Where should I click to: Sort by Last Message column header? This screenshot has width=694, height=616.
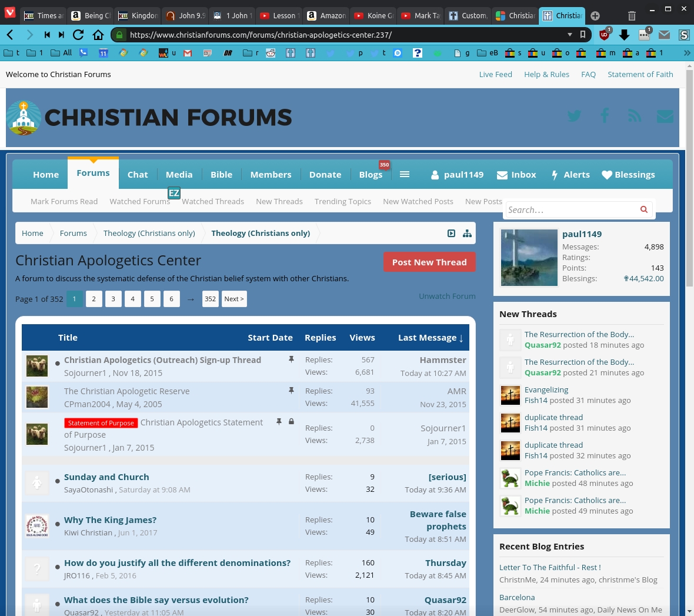pos(431,338)
